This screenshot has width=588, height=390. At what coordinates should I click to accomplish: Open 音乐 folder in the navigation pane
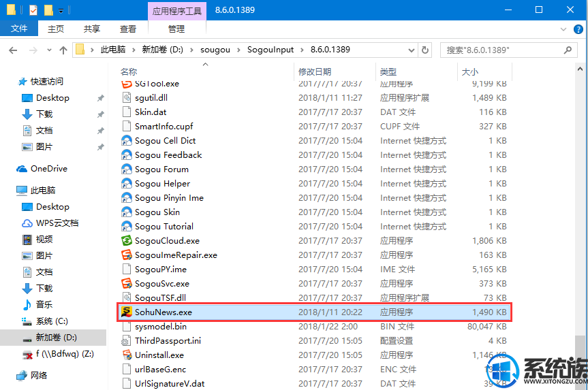coord(44,305)
